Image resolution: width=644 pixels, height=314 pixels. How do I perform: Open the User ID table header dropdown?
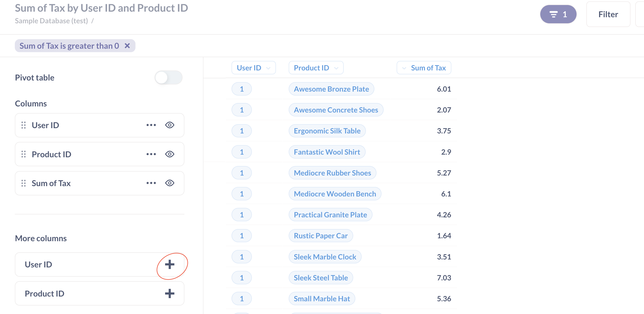(253, 68)
